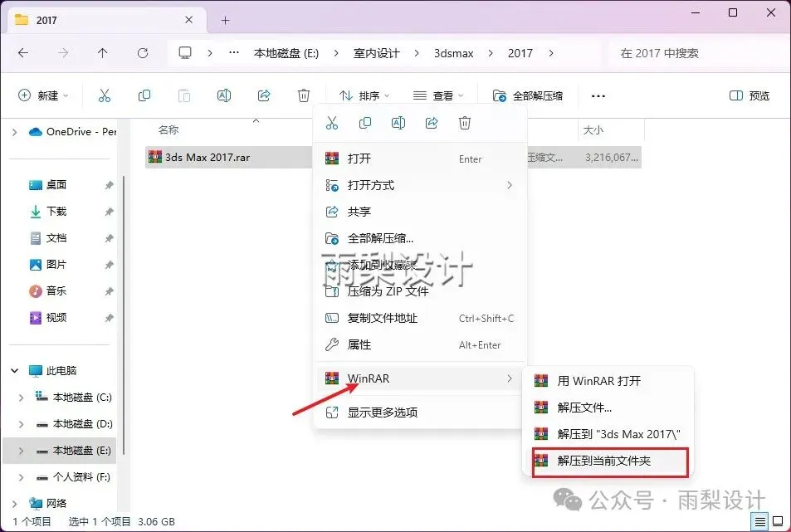The image size is (791, 532).
Task: Expand 本地磁盘 (D:) in the tree
Action: 22,424
